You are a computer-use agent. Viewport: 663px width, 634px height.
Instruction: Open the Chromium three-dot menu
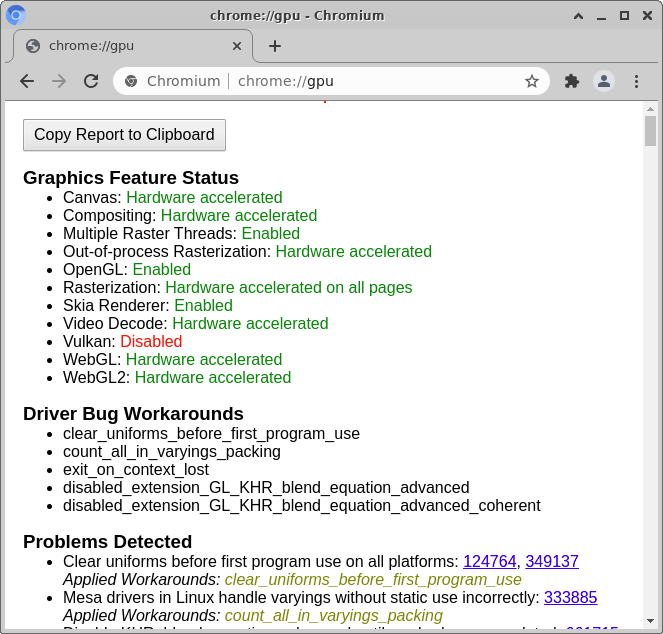636,81
